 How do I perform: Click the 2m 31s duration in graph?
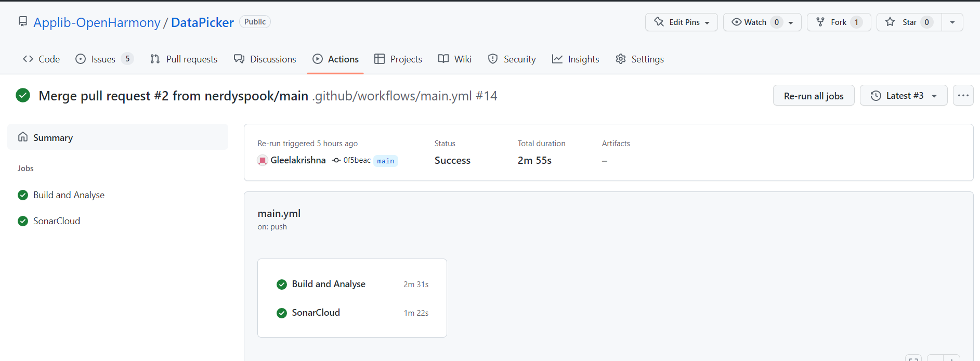pyautogui.click(x=416, y=285)
